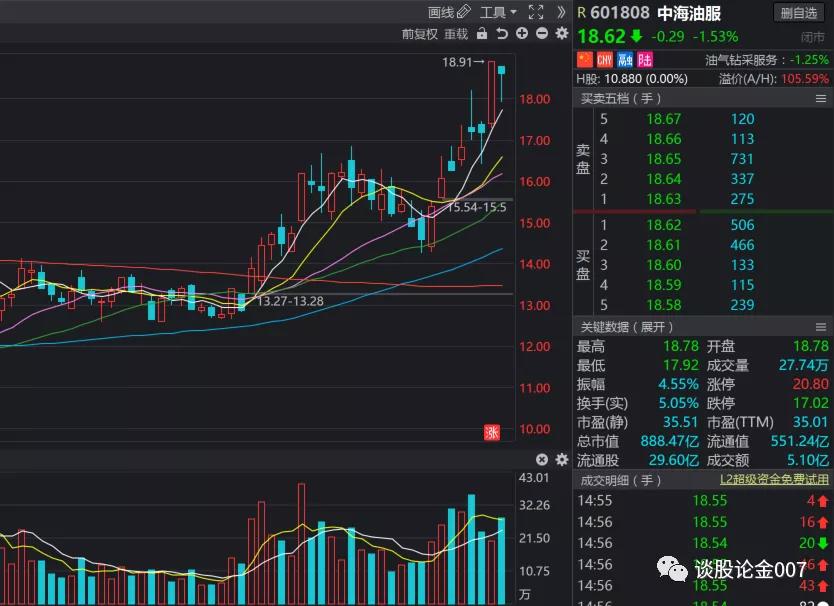Click the red 涨 badge on the chart
This screenshot has width=834, height=606.
[x=492, y=432]
